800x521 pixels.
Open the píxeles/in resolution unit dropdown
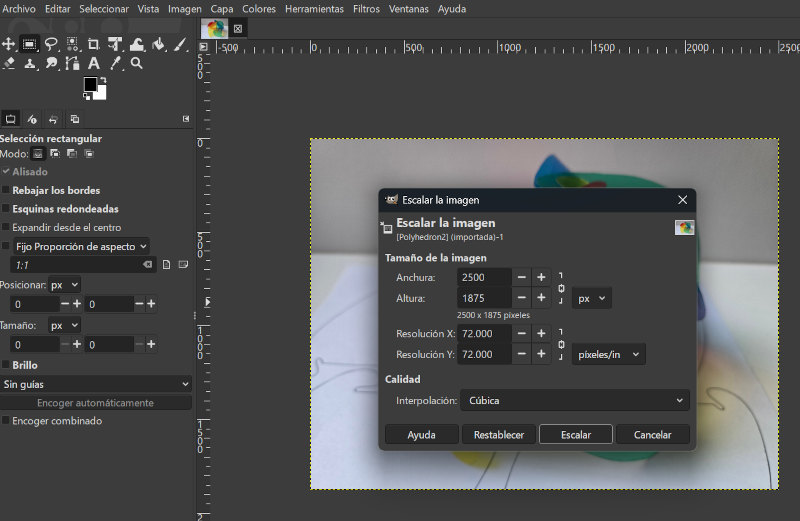(608, 354)
